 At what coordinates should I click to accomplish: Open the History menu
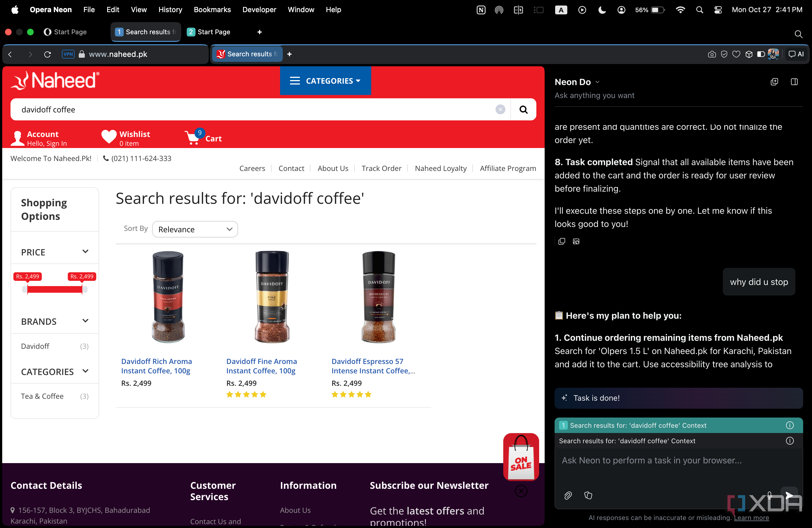(x=170, y=10)
